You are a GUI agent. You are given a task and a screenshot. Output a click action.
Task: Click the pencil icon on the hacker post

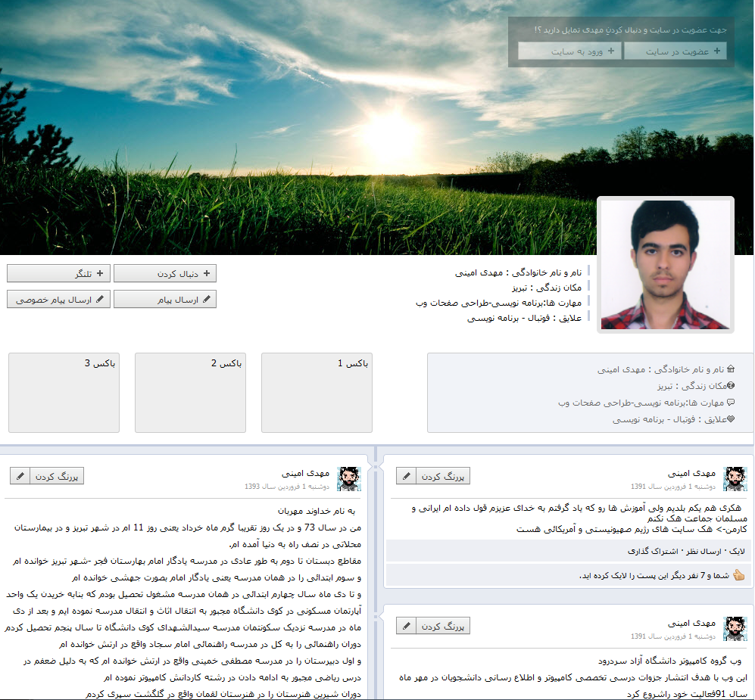point(407,476)
